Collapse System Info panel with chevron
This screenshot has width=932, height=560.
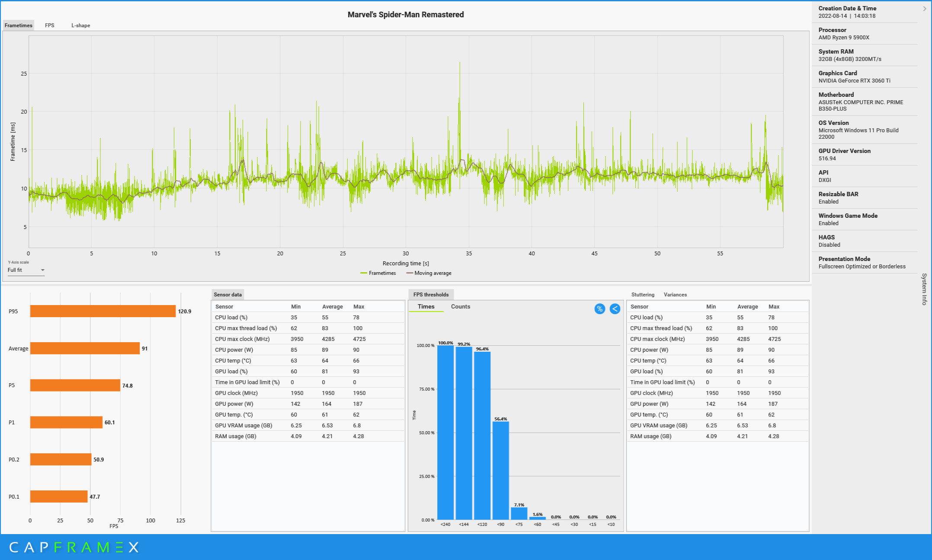coord(924,9)
